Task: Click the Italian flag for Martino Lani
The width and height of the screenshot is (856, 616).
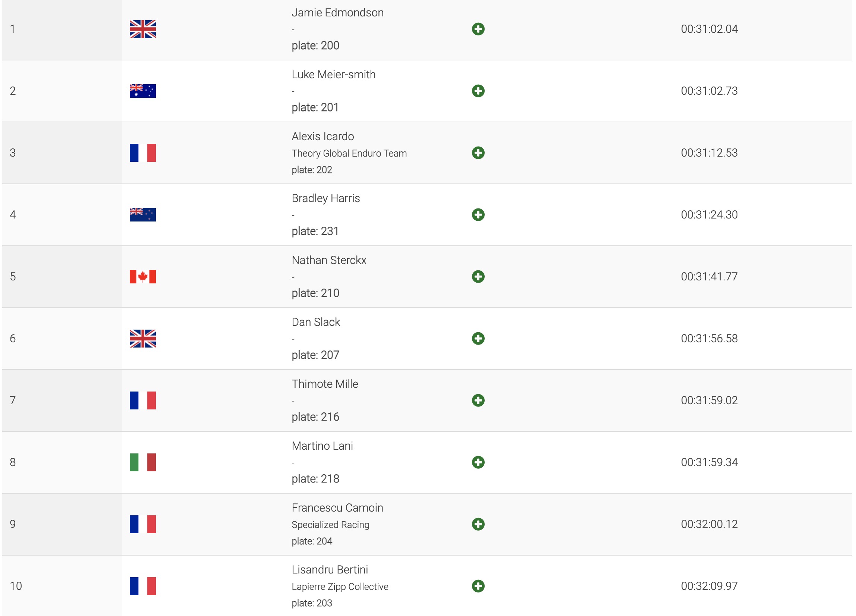Action: pyautogui.click(x=143, y=462)
